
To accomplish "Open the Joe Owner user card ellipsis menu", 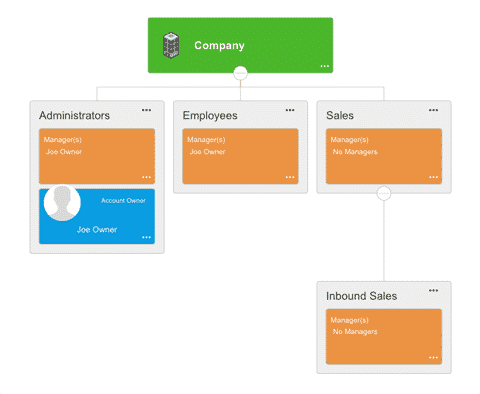I will point(146,237).
